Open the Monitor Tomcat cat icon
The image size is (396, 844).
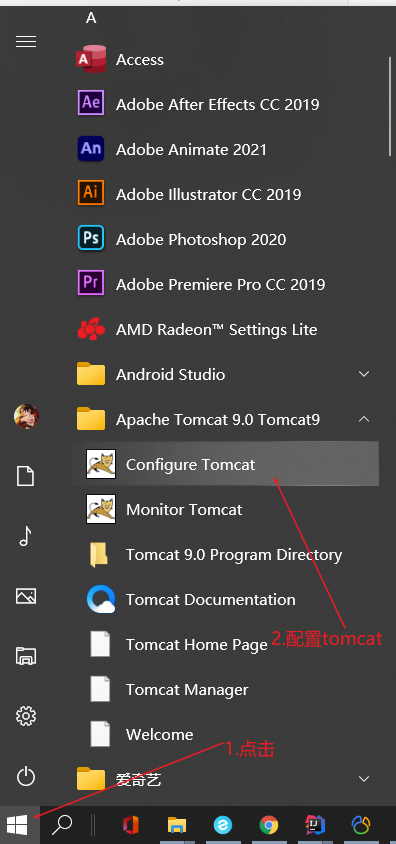(101, 509)
